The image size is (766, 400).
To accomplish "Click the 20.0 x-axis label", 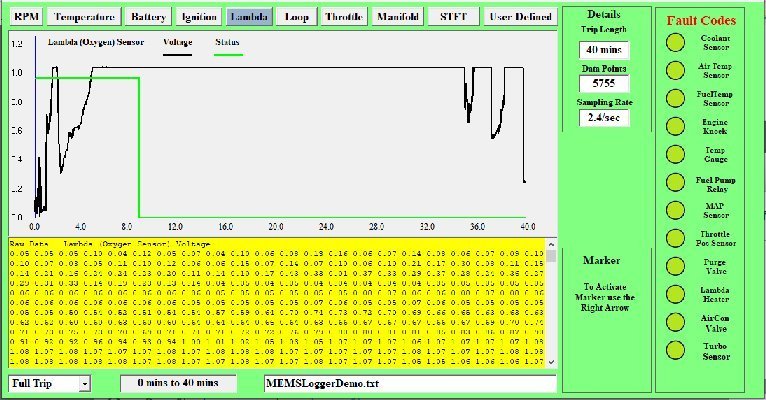I will click(x=276, y=227).
